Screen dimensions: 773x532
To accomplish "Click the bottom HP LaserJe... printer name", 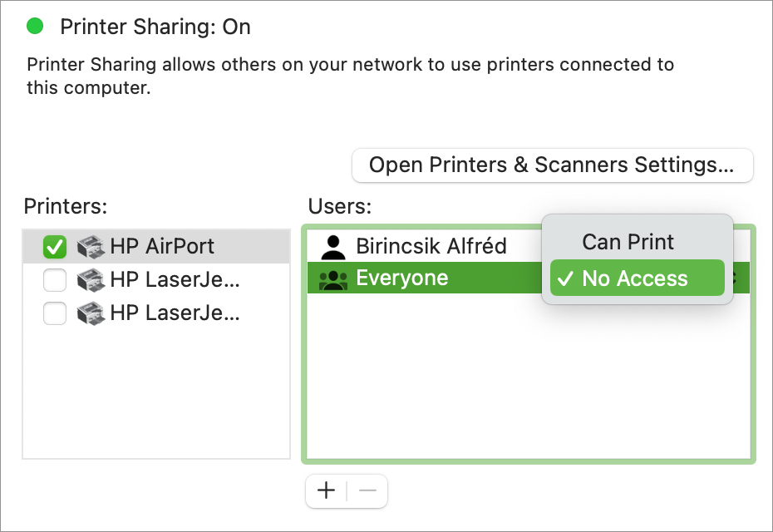I will (175, 313).
